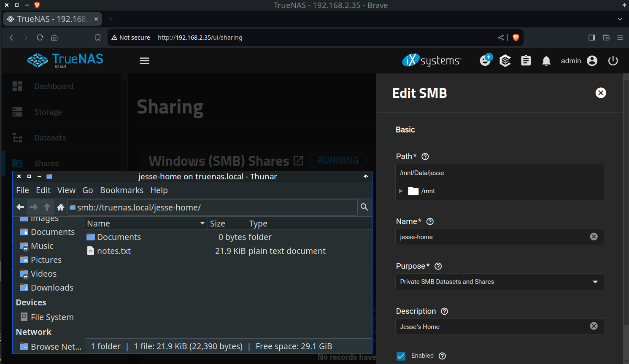Open the feedback smiley icon
629x364 pixels.
(x=486, y=60)
